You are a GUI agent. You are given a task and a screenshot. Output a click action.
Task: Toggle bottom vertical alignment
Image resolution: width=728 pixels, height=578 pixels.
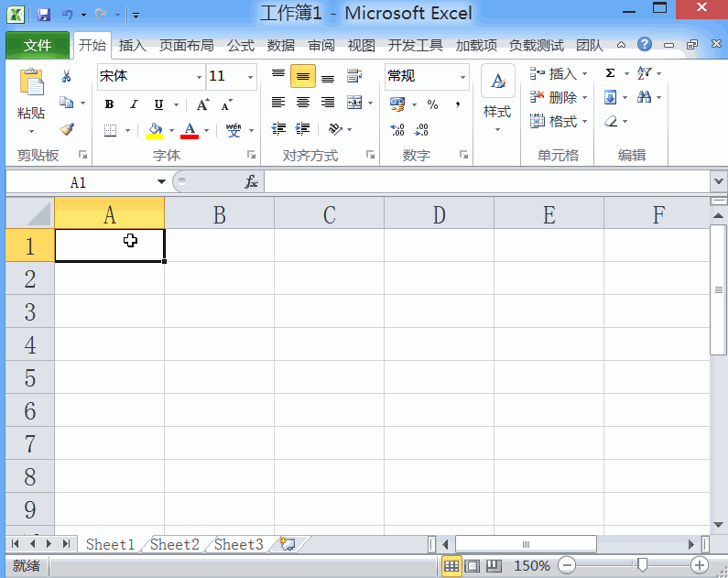(328, 78)
